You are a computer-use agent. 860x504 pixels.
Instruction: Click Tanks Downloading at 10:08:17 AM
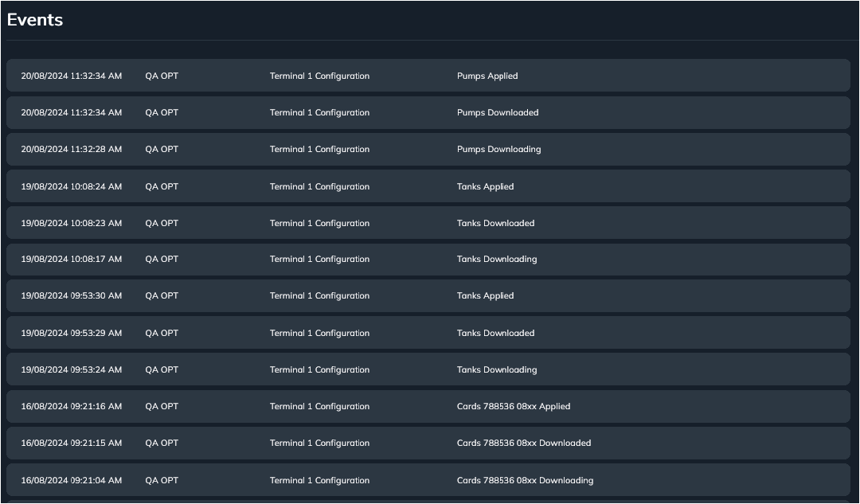496,259
